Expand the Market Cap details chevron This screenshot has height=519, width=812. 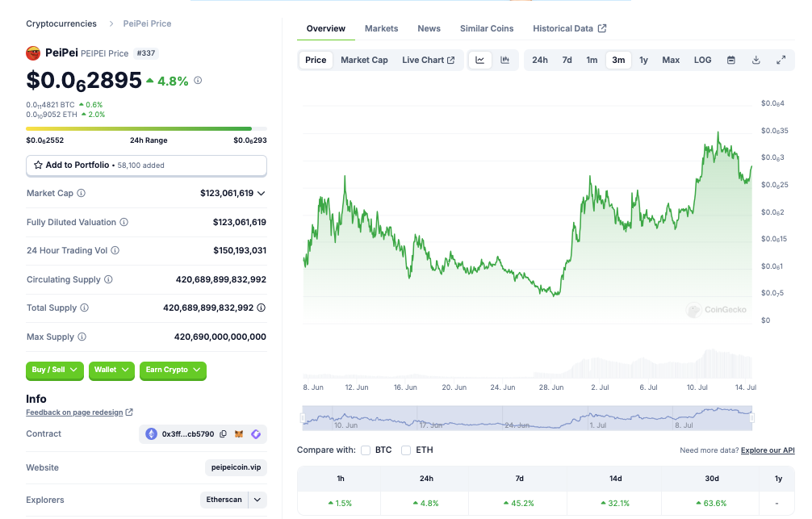(261, 193)
